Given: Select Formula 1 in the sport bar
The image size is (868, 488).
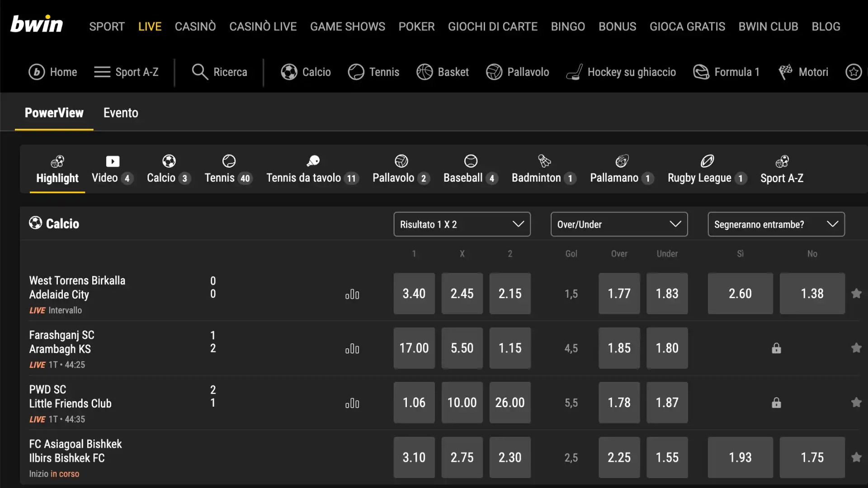Looking at the screenshot, I should pos(726,72).
